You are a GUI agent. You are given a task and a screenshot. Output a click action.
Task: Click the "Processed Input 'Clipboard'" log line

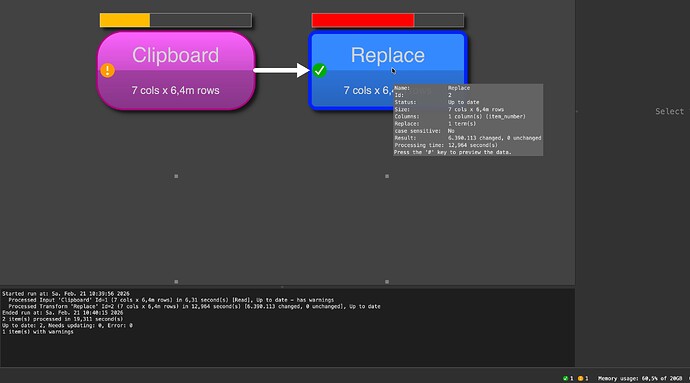pos(171,300)
